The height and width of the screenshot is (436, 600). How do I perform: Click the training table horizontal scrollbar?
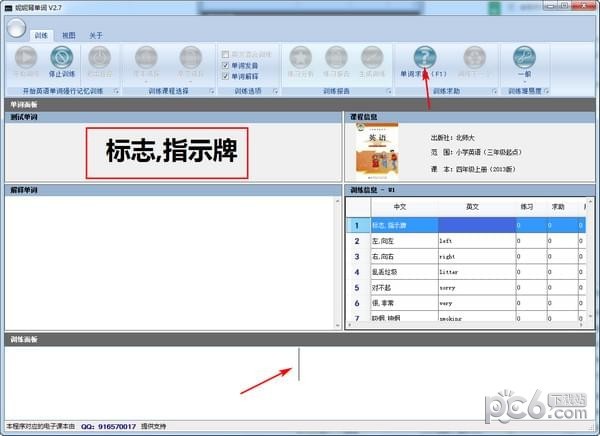pyautogui.click(x=466, y=325)
